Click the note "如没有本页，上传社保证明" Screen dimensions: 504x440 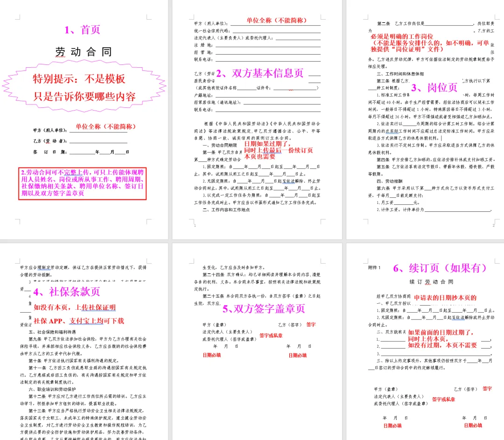coord(75,307)
